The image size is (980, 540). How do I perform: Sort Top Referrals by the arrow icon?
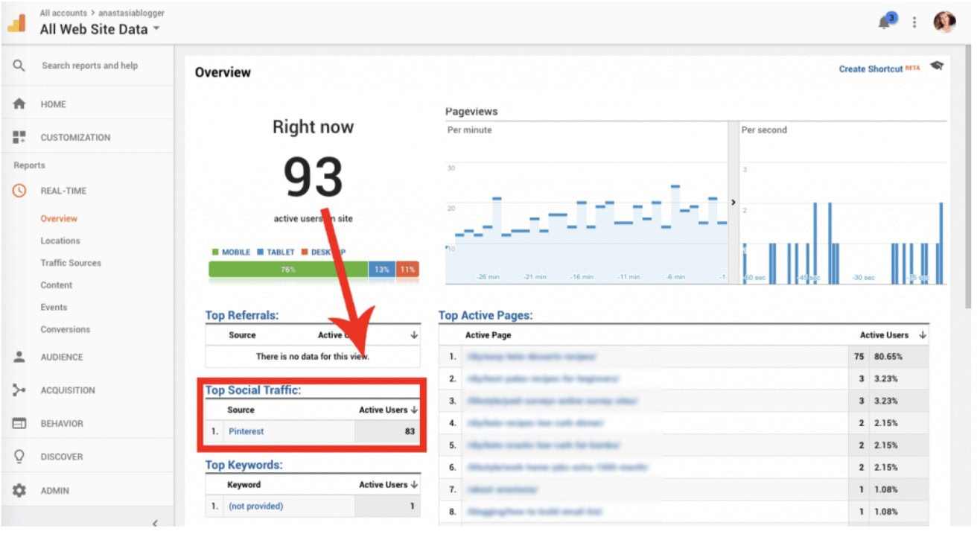(x=414, y=336)
